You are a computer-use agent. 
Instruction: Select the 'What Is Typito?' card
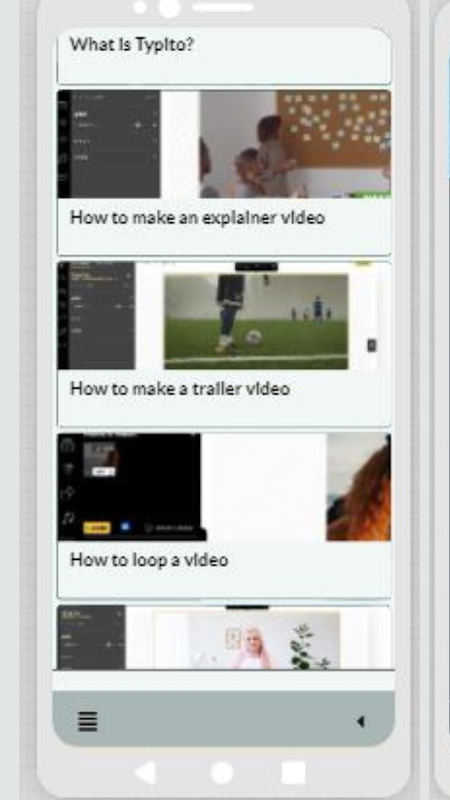click(224, 56)
